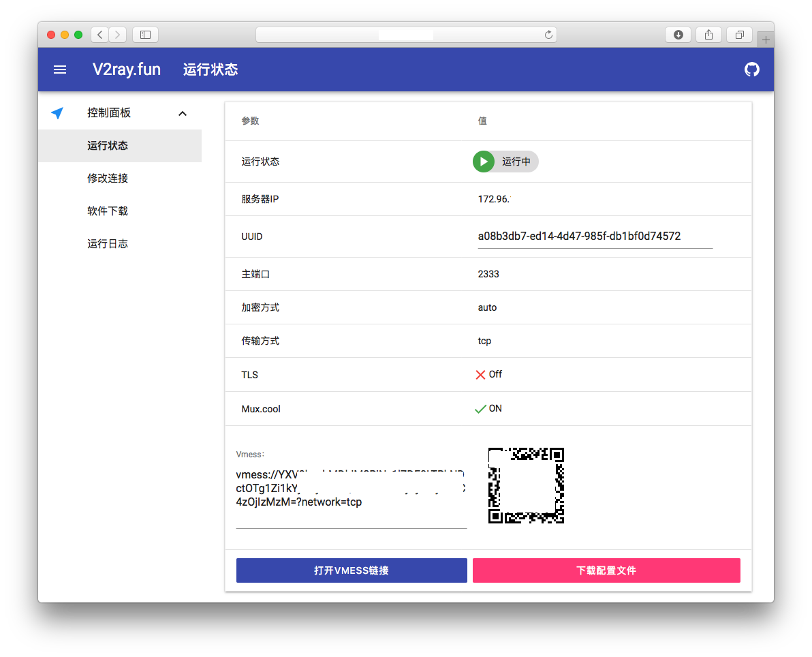This screenshot has width=812, height=657.
Task: Click the green play status icon
Action: tap(484, 162)
